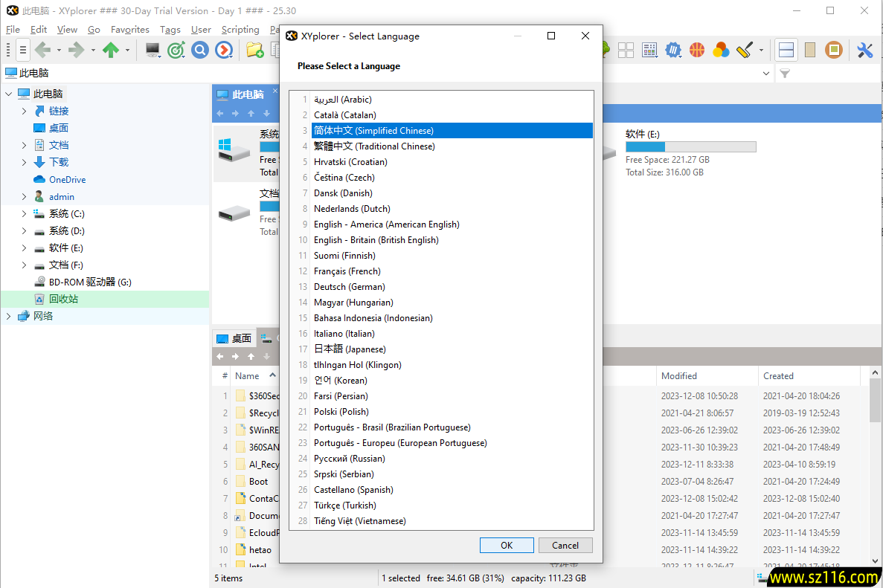Click the filter funnel icon
The width and height of the screenshot is (883, 588).
click(x=785, y=74)
